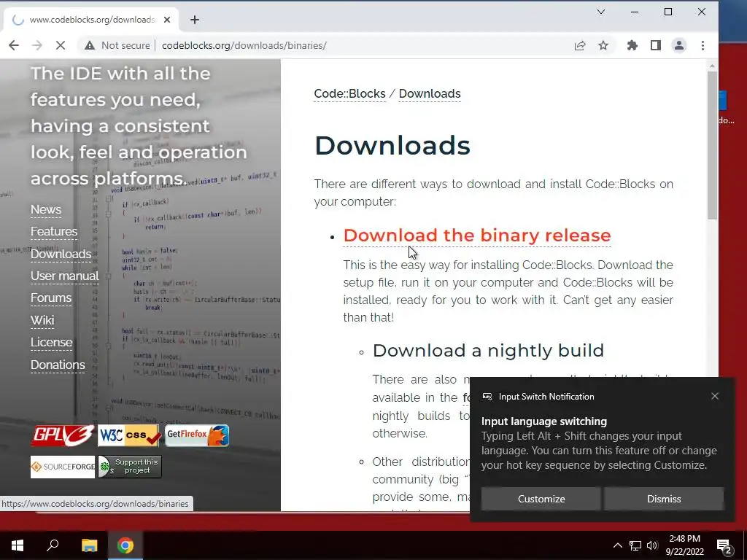Show hidden system tray icons
The width and height of the screenshot is (747, 560).
tap(617, 545)
